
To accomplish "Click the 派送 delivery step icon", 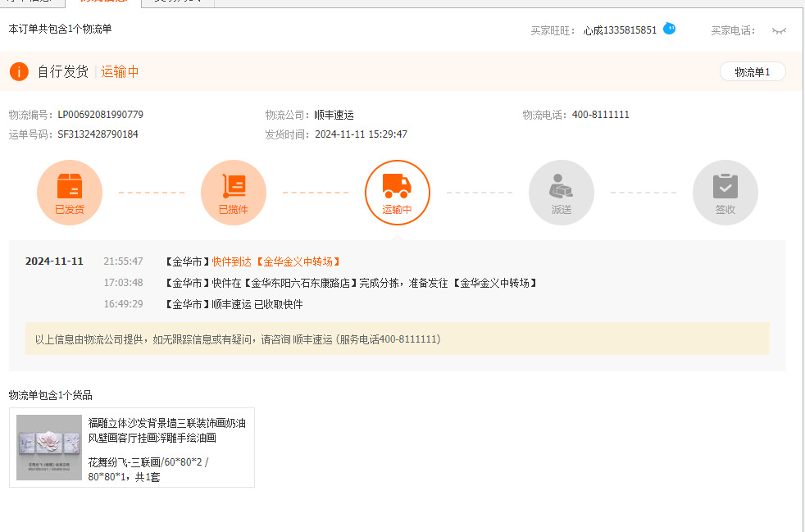I will [562, 193].
